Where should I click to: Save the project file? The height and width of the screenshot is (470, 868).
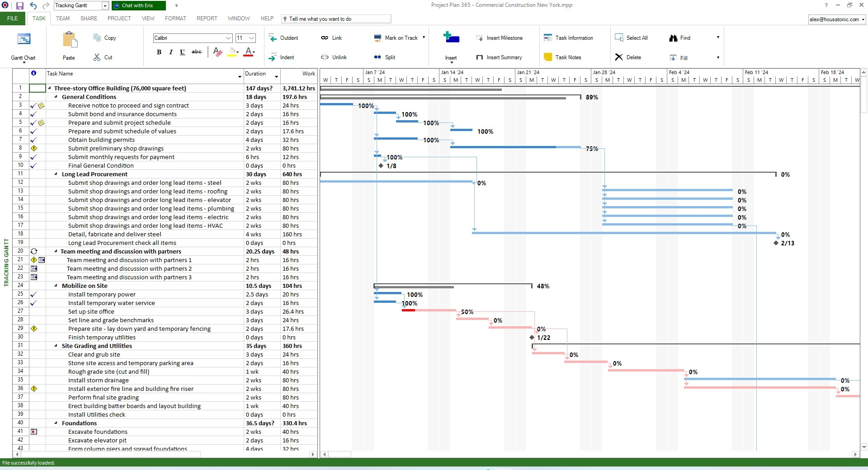pyautogui.click(x=20, y=5)
